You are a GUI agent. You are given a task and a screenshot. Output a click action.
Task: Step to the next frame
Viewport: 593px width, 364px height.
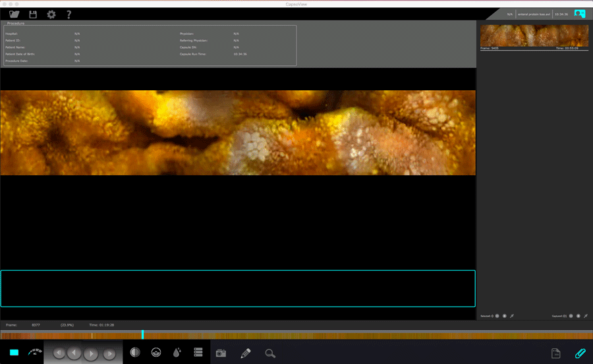[x=109, y=353]
